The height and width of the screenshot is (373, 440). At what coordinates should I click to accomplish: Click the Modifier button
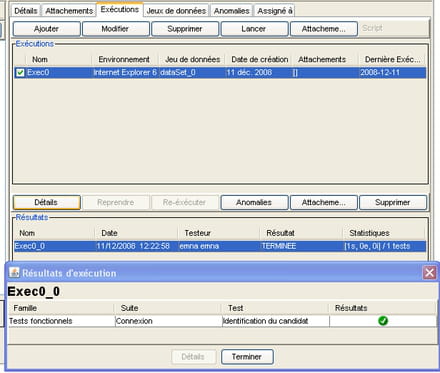115,29
